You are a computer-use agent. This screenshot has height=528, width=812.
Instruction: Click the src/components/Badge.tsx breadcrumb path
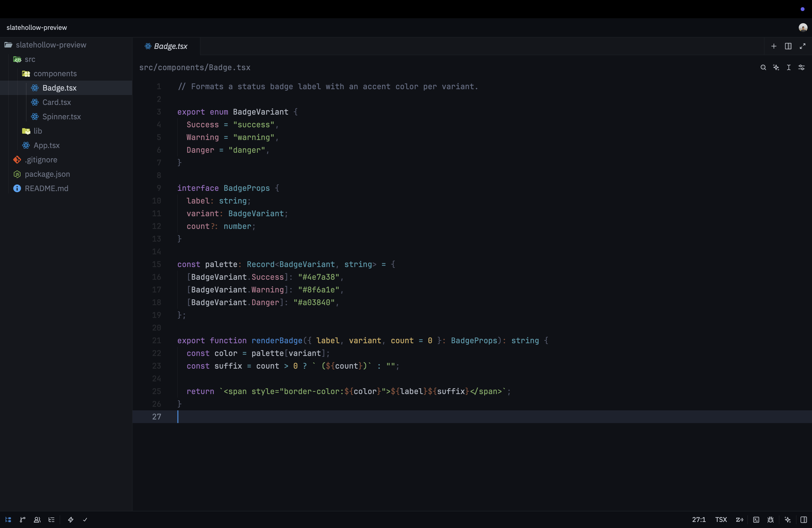click(x=195, y=68)
